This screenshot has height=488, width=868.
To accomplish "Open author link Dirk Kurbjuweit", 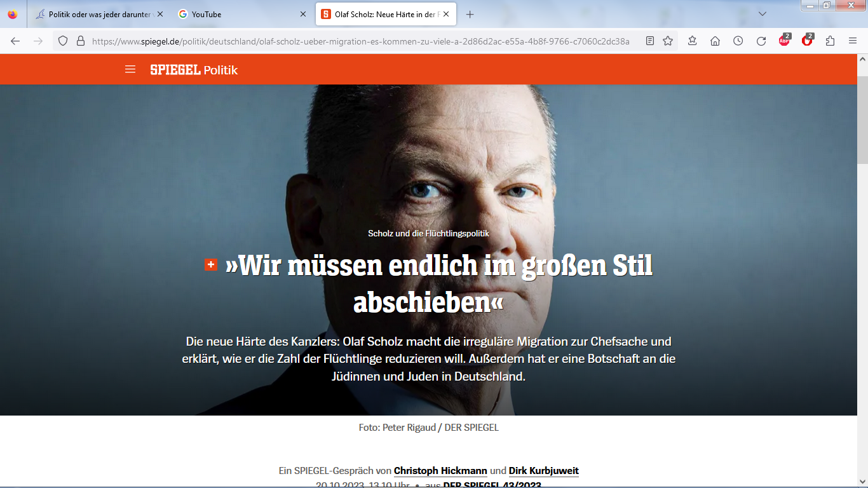I will point(544,471).
